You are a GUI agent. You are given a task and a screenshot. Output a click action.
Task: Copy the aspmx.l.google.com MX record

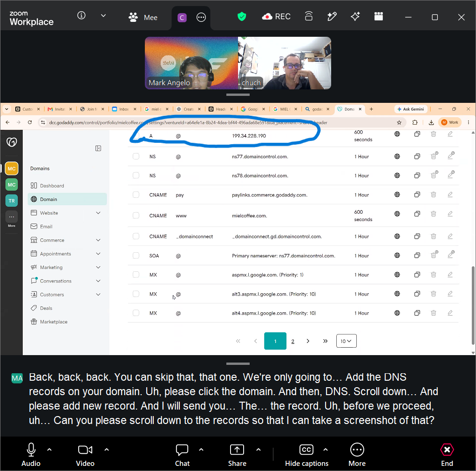pos(417,275)
